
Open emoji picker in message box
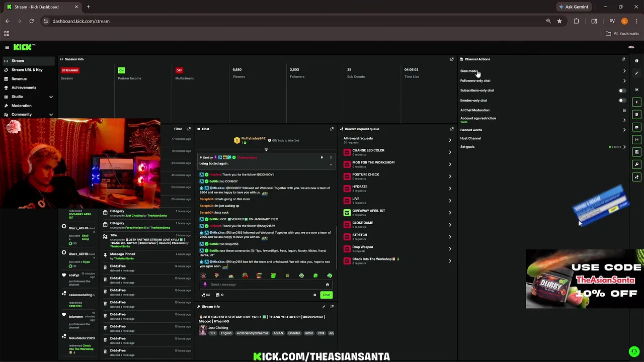tap(327, 285)
